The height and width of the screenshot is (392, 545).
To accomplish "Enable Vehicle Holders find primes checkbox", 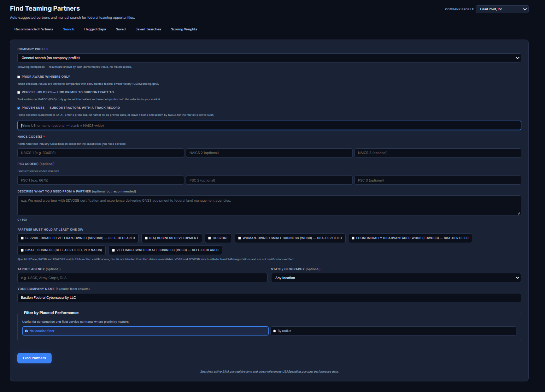I will point(19,93).
